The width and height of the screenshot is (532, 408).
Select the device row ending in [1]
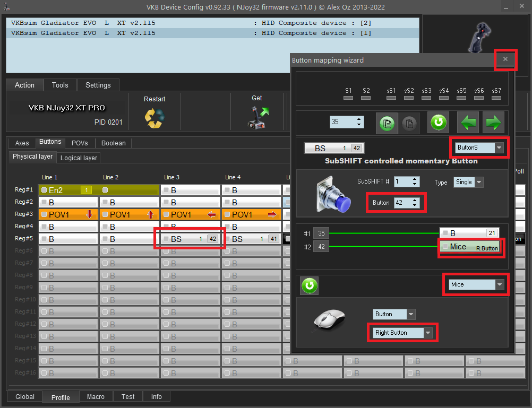[x=213, y=33]
